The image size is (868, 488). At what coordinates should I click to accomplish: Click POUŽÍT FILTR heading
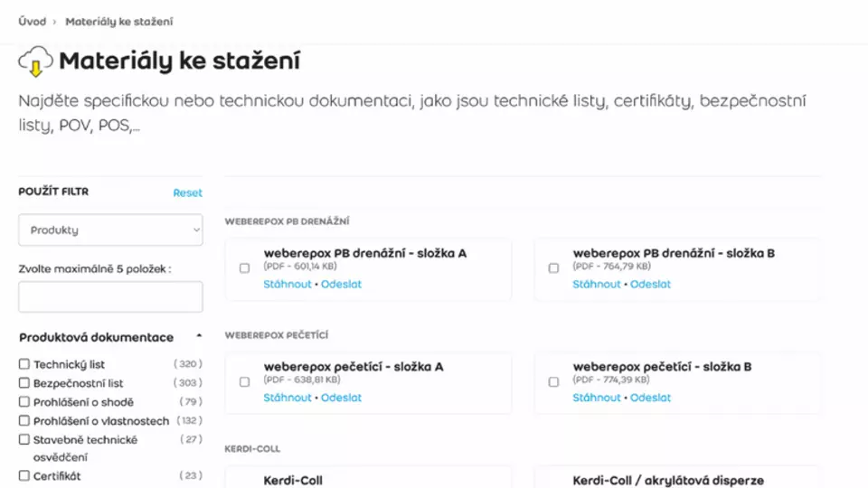[x=53, y=192]
